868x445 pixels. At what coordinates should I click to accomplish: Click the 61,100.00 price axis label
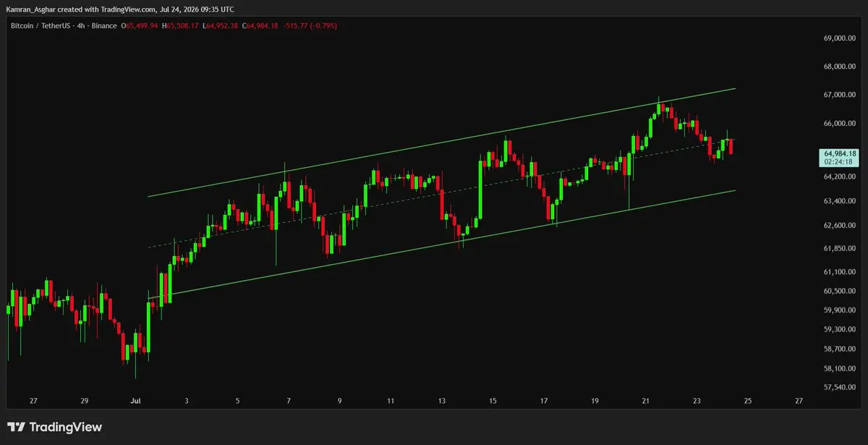(841, 272)
